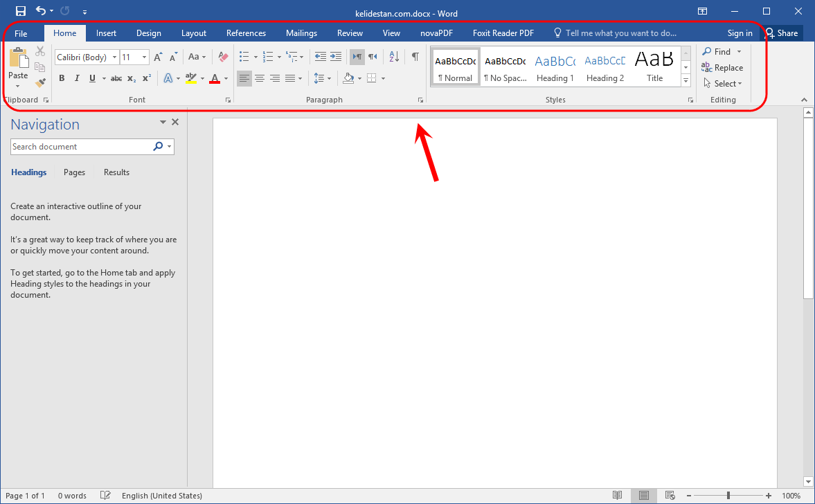This screenshot has height=504, width=815.
Task: Expand the Styles gallery More arrow
Action: [686, 80]
